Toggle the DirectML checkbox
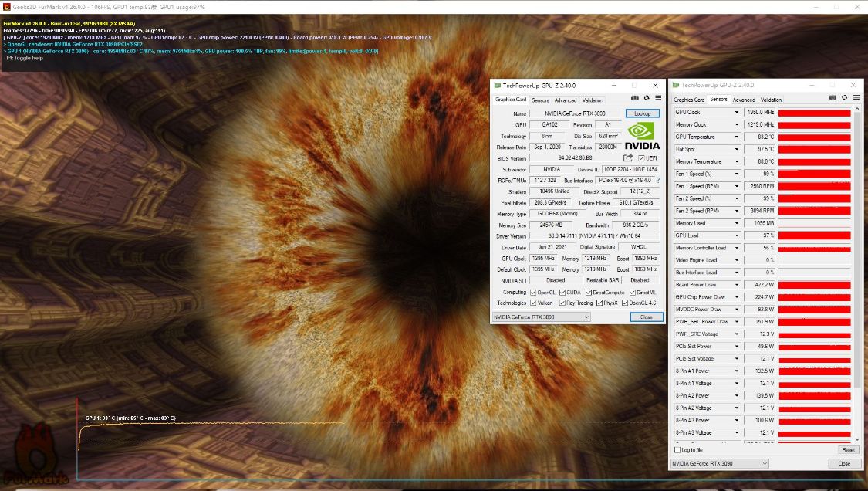The width and height of the screenshot is (868, 491). coord(632,292)
